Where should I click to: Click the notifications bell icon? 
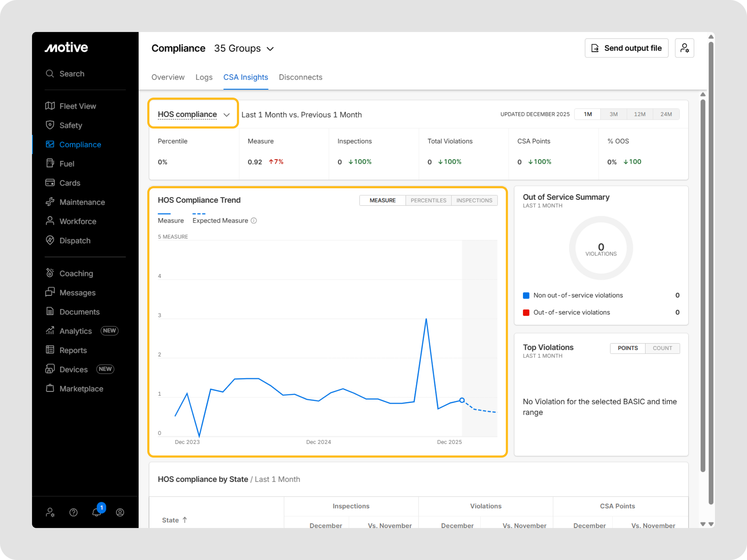(96, 513)
